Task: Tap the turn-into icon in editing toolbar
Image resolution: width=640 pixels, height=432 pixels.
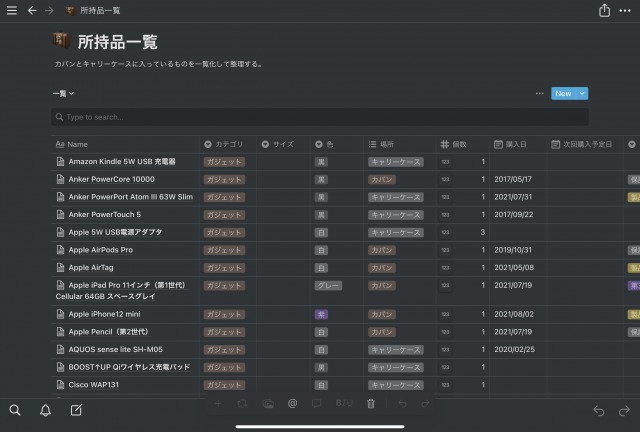Action: pos(242,403)
